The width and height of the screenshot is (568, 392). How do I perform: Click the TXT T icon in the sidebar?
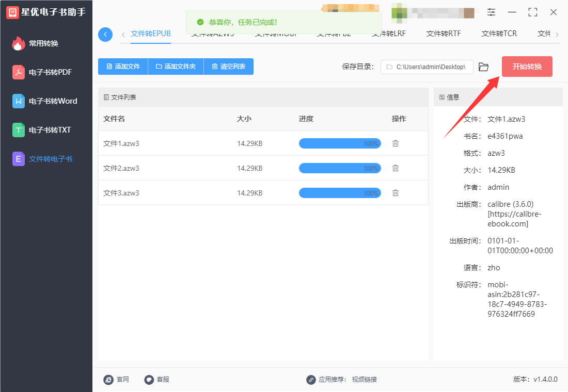click(x=19, y=130)
